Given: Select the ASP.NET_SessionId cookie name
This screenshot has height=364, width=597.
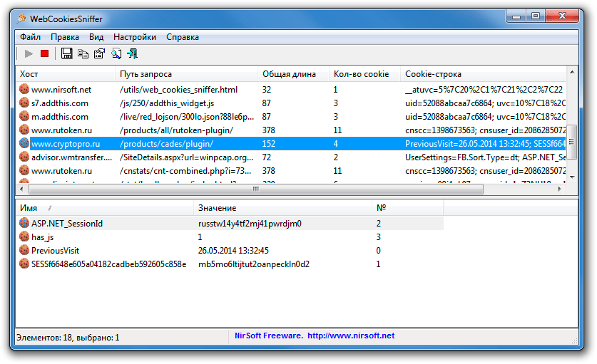Looking at the screenshot, I should (x=67, y=223).
